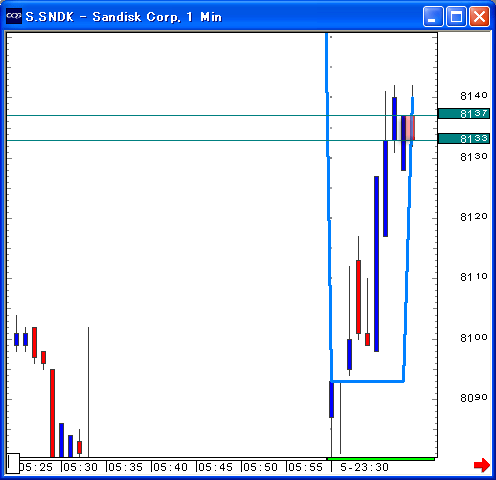
Task: Click the 5-23:30 date label
Action: [364, 467]
